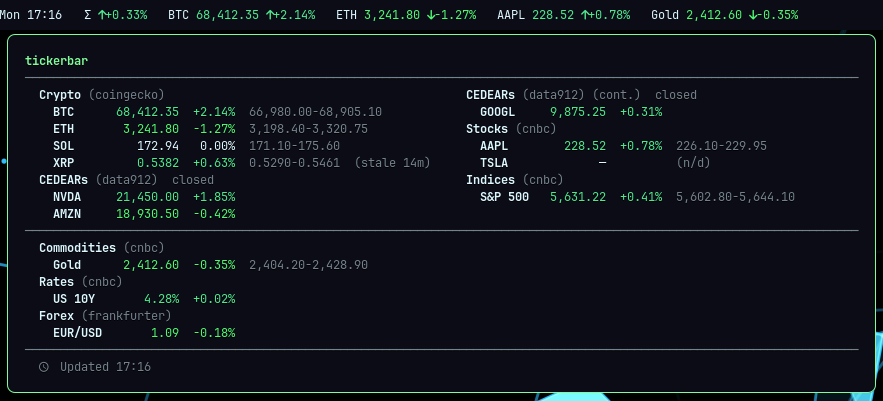The image size is (883, 401).
Task: Click the S&P 500 value 5,631.22
Action: (578, 197)
